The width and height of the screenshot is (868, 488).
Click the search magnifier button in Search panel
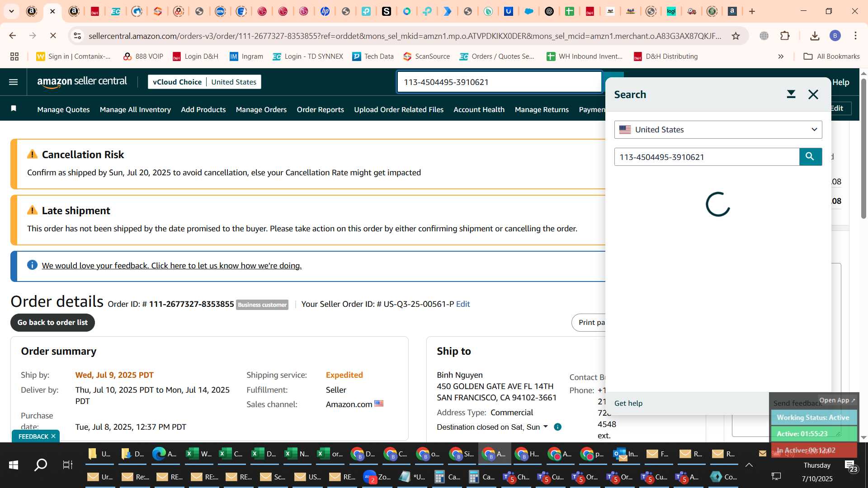coord(810,157)
